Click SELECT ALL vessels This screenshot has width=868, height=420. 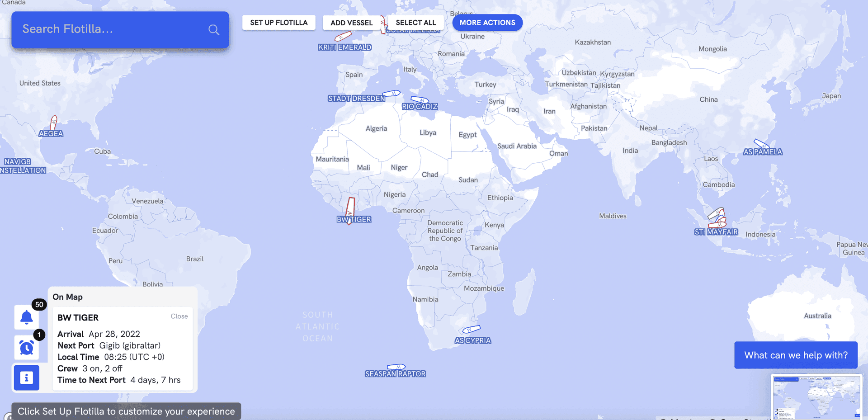pos(415,23)
